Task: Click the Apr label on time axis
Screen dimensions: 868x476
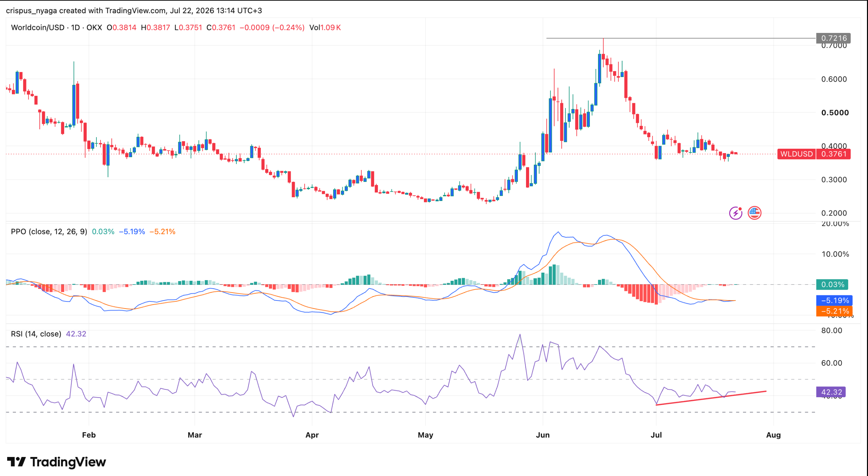Action: click(x=312, y=435)
